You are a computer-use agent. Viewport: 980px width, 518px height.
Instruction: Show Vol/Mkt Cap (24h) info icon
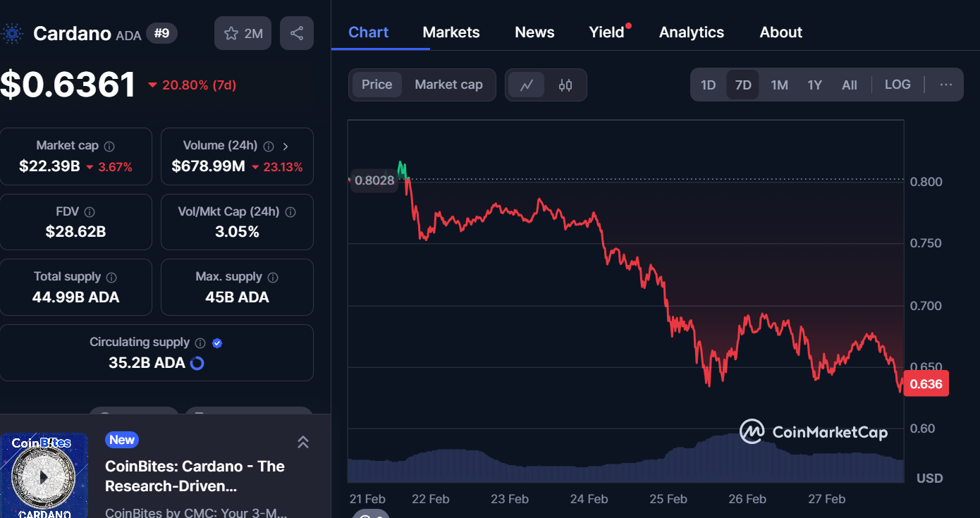coord(290,211)
